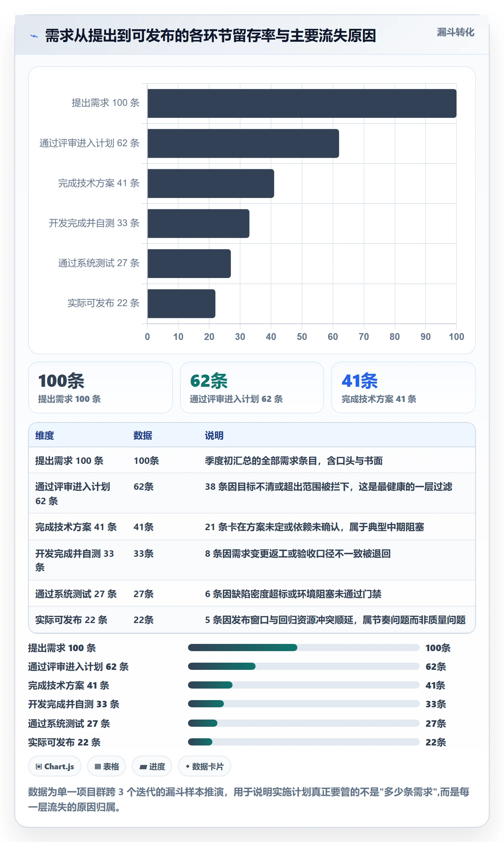
Task: Click the explanation starting 21 条卡在方案未定
Action: (314, 527)
